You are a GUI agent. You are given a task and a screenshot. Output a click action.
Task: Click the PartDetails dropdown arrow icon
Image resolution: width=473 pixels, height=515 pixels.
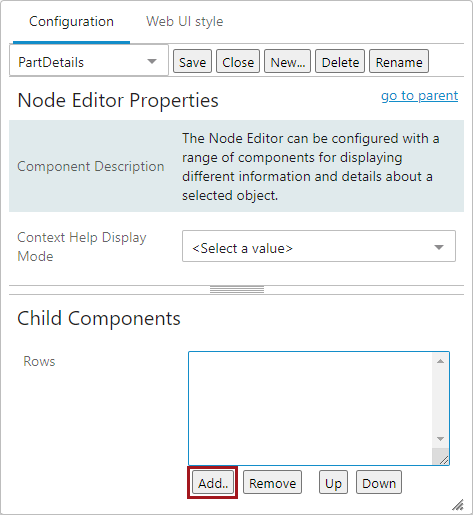152,61
